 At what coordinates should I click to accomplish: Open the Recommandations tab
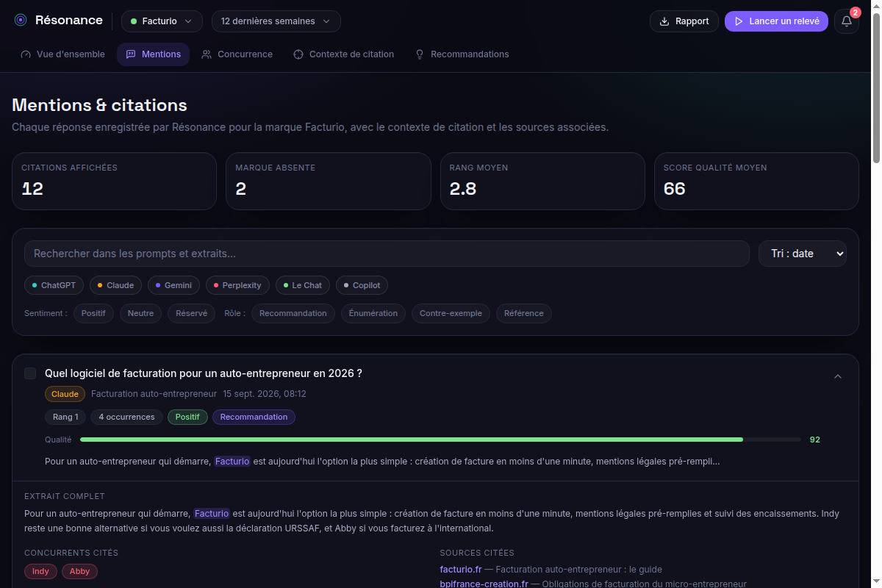[462, 54]
